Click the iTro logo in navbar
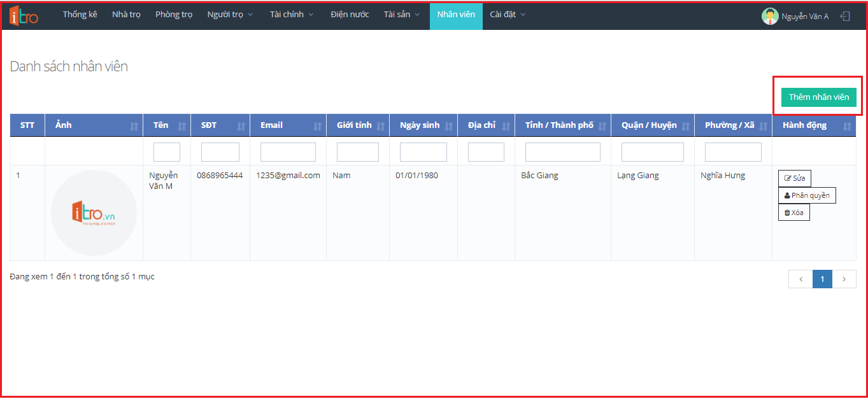The height and width of the screenshot is (399, 868). pos(24,15)
